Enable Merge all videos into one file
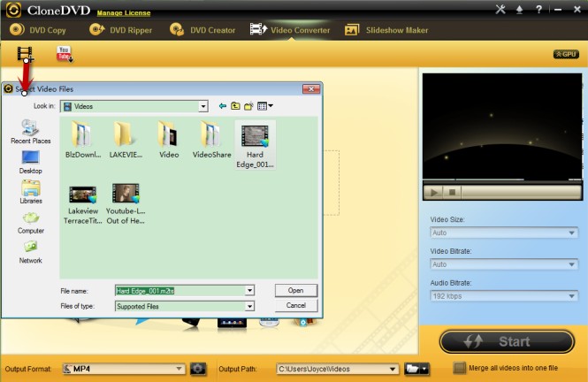Screen dimensions: 588x382 (460, 368)
